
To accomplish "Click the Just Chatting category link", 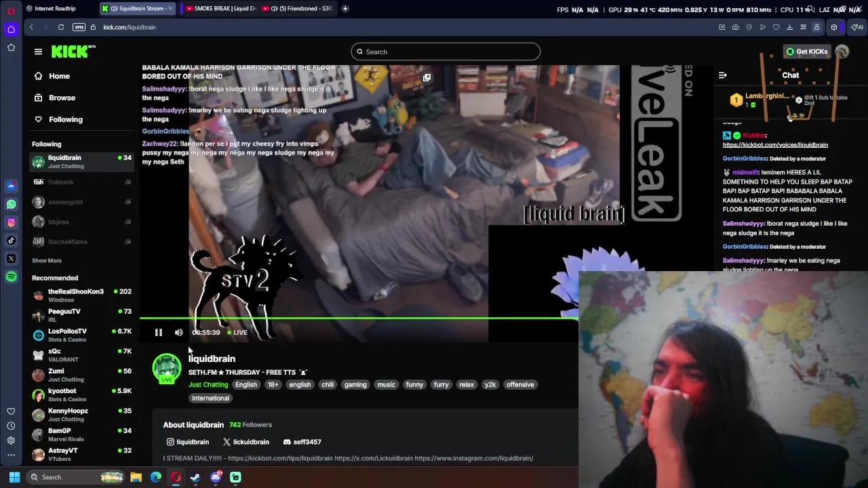I will pos(208,385).
